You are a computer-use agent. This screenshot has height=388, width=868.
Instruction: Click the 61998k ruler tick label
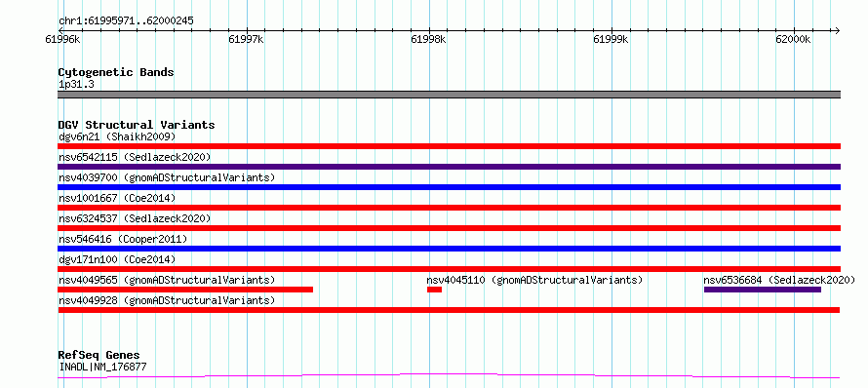pyautogui.click(x=428, y=40)
